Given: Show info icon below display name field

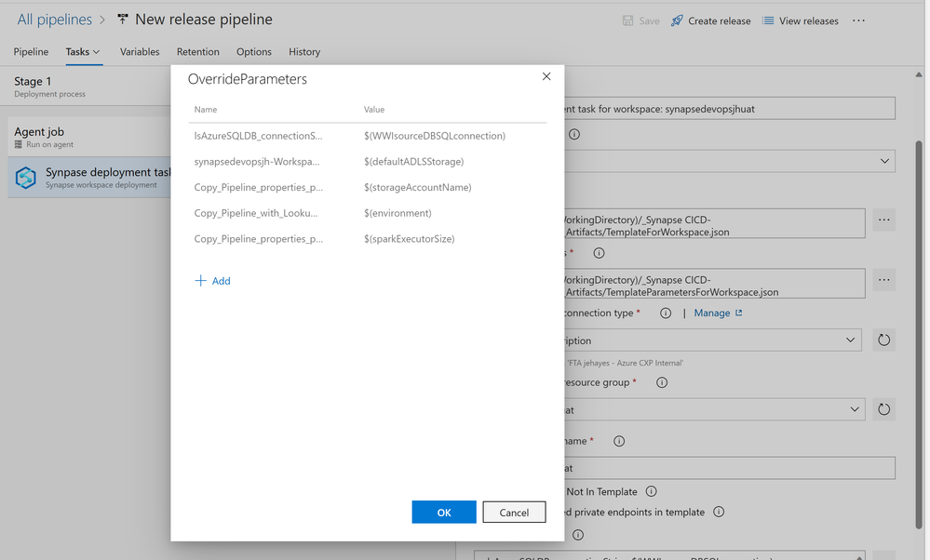Looking at the screenshot, I should [x=574, y=134].
